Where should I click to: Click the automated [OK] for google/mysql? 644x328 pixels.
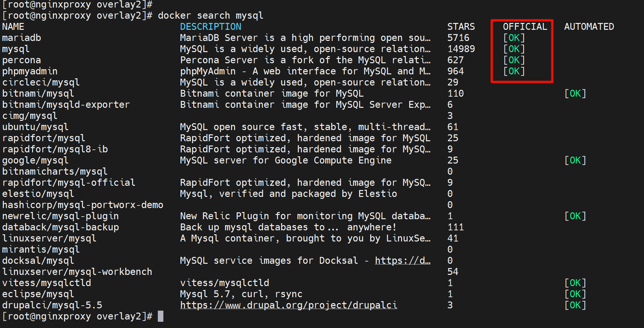575,160
